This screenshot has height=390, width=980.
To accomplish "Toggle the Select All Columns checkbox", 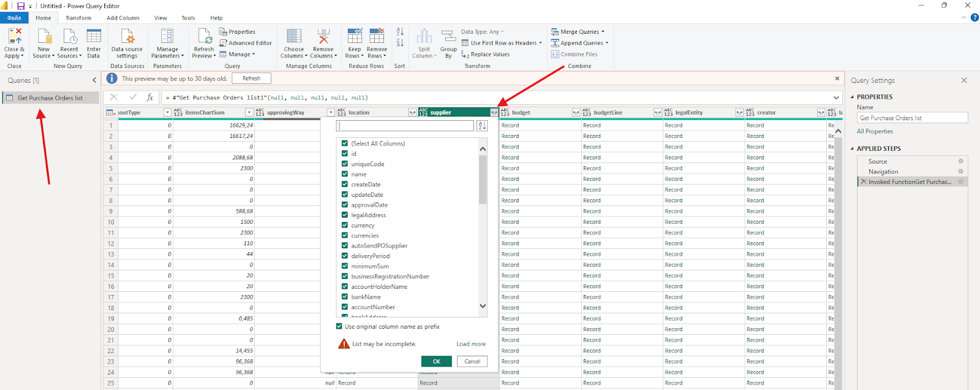I will 345,143.
